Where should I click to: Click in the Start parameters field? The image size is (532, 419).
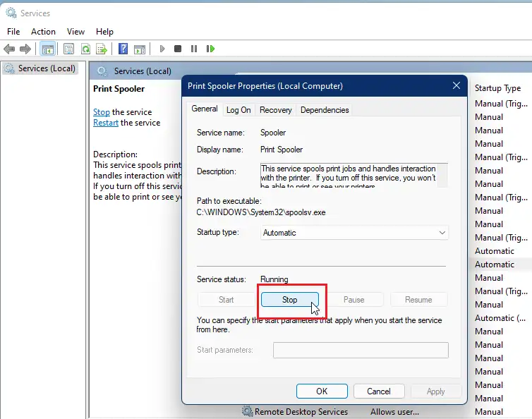click(361, 350)
